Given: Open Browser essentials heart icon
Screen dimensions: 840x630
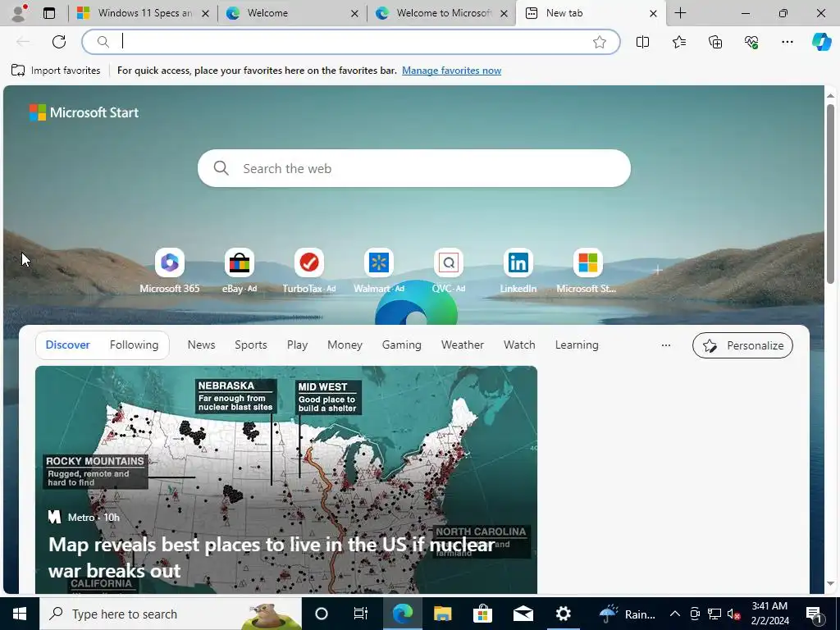Looking at the screenshot, I should (751, 42).
